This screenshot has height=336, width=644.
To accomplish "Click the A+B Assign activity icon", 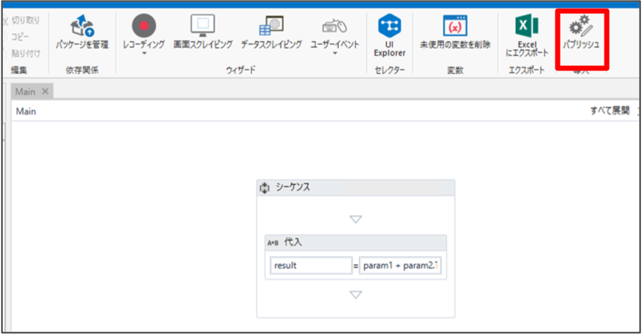I will point(273,243).
